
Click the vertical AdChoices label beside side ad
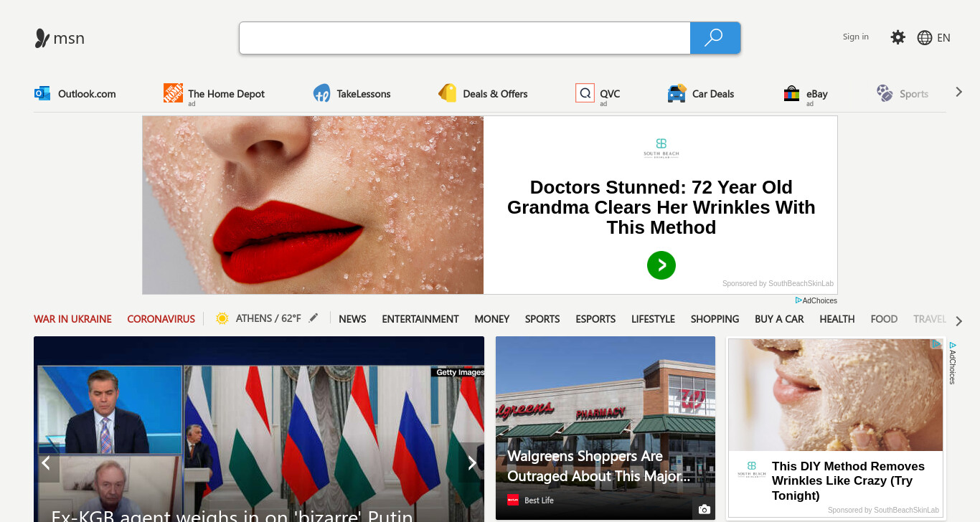coord(953,363)
